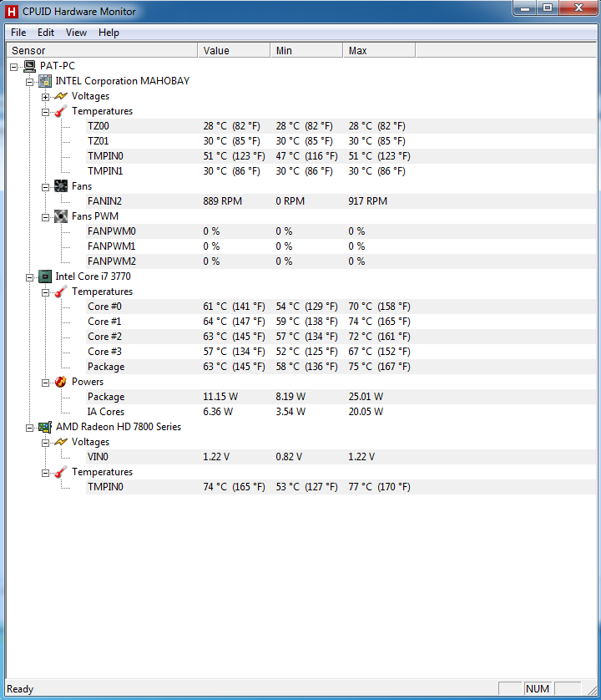Select the VIN0 voltage row
The width and height of the screenshot is (601, 700).
[x=341, y=457]
